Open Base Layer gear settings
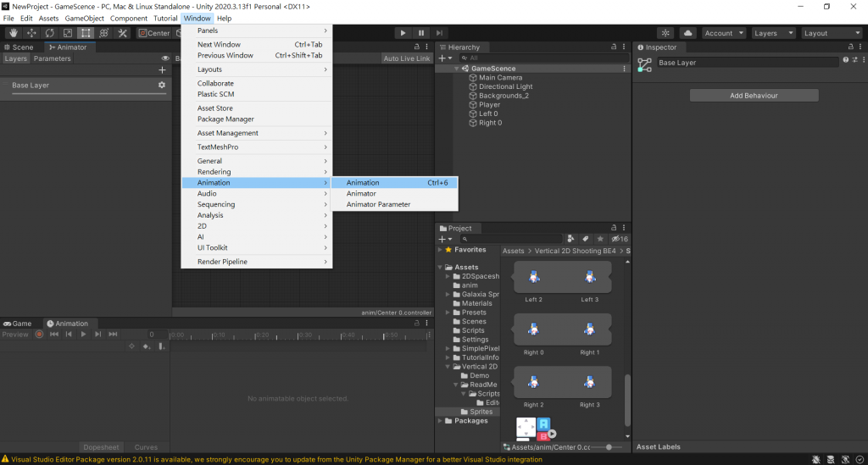Image resolution: width=868 pixels, height=465 pixels. (162, 86)
